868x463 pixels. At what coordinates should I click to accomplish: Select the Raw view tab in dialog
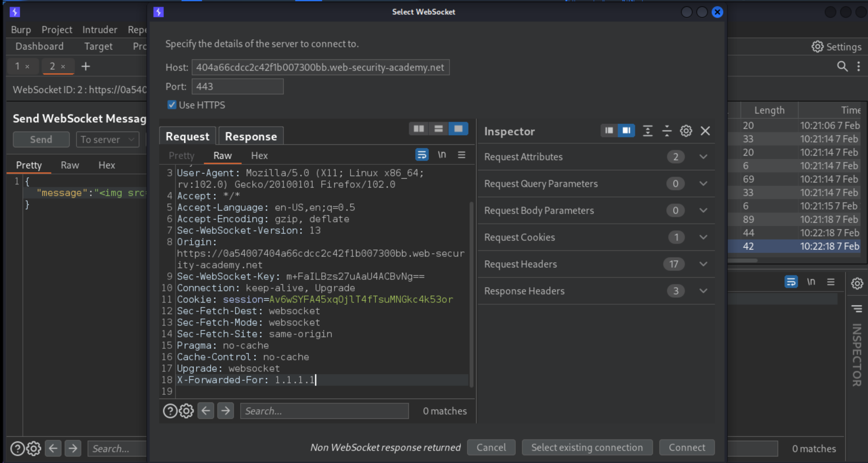point(222,155)
